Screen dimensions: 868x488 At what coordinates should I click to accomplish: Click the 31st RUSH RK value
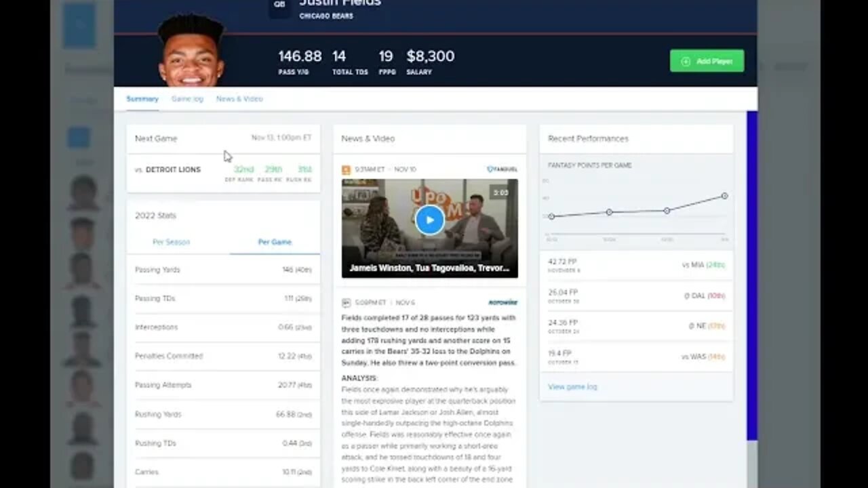(x=304, y=169)
